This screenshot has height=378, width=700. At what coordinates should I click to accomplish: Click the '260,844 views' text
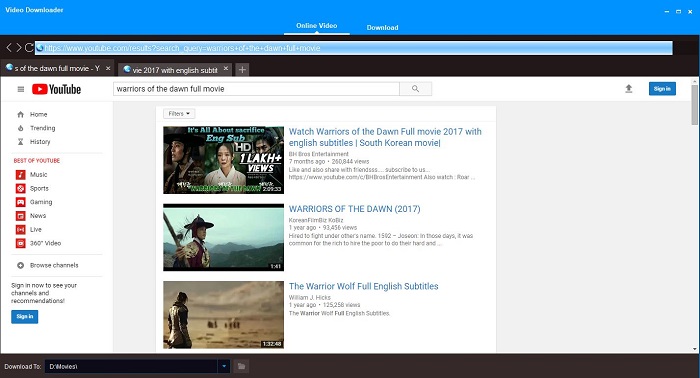(350, 162)
